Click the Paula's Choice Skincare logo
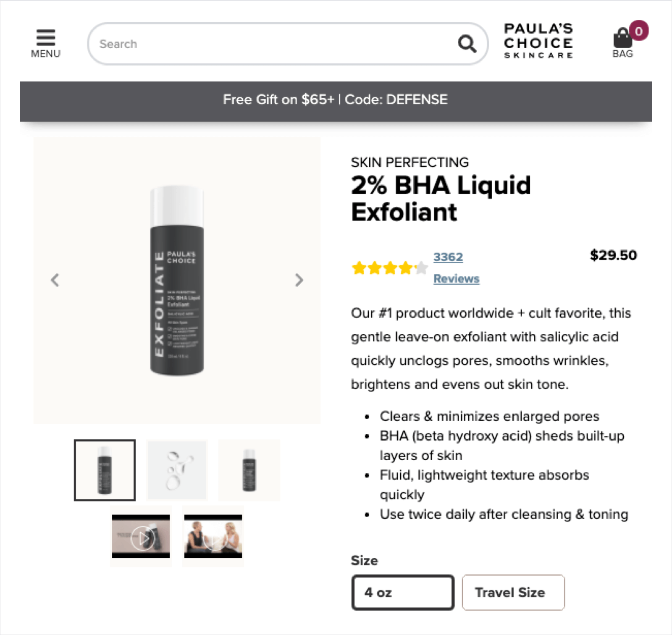 coord(538,41)
